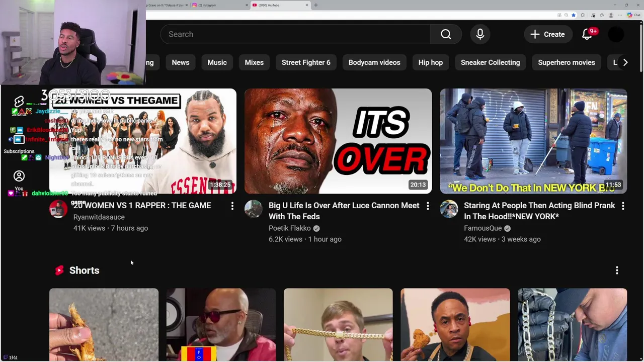This screenshot has height=362, width=644.
Task: Open Shorts in the left sidebar
Action: pos(19,107)
